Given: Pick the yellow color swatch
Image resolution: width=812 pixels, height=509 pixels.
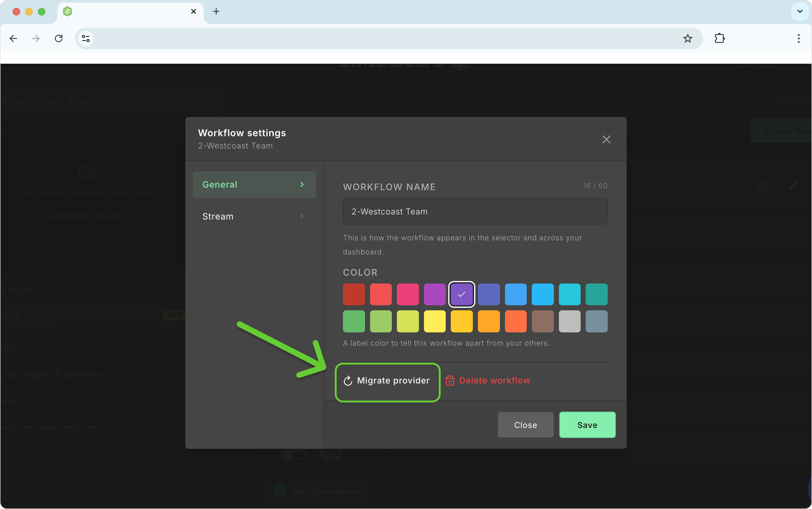Looking at the screenshot, I should [435, 321].
